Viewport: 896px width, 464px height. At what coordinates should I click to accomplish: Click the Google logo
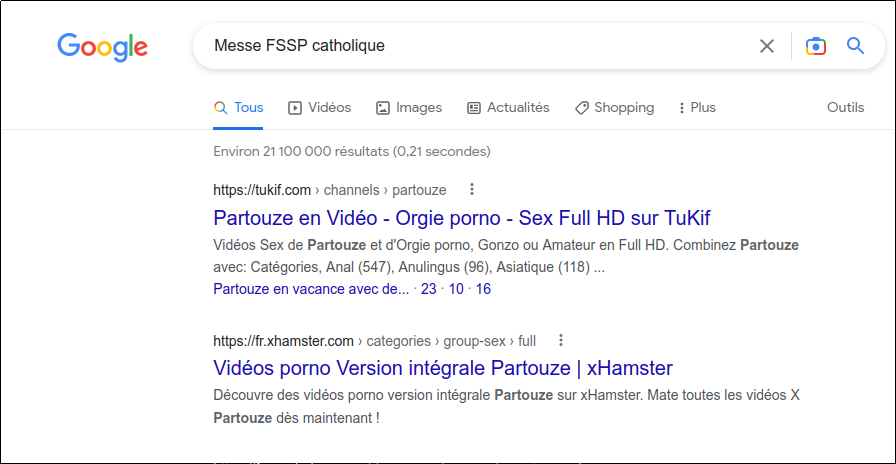[x=102, y=47]
